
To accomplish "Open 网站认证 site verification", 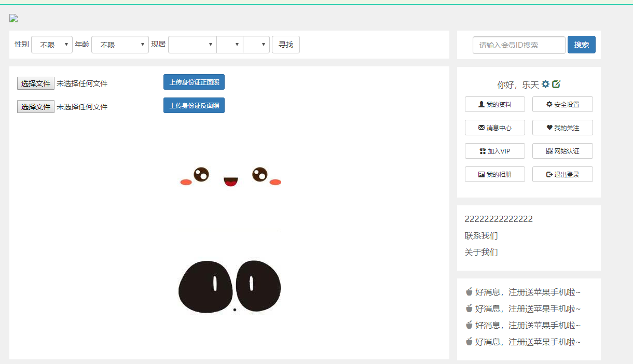I will pyautogui.click(x=562, y=151).
